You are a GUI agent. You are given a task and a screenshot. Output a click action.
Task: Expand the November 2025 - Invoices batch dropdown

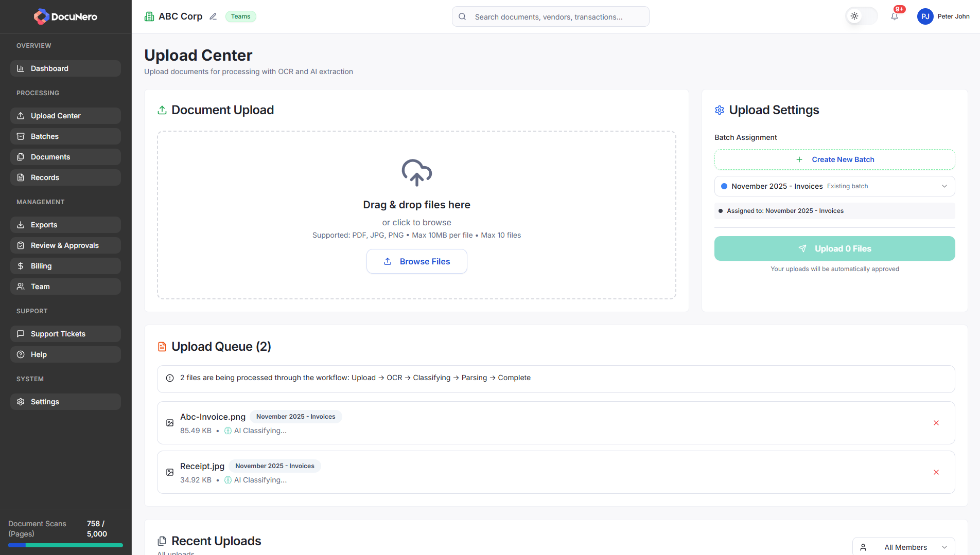coord(834,186)
